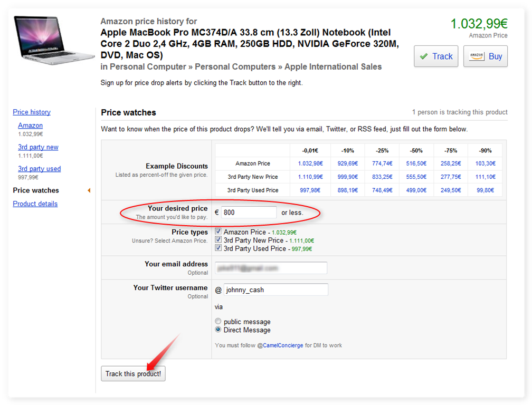This screenshot has height=405, width=532.
Task: Pick 3rd Party Used -10% value 898,19€
Action: coord(347,190)
